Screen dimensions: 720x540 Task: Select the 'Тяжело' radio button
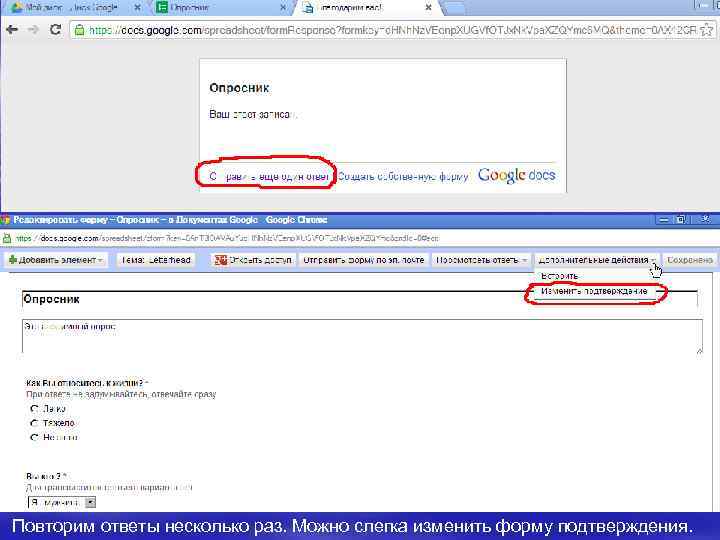click(34, 423)
